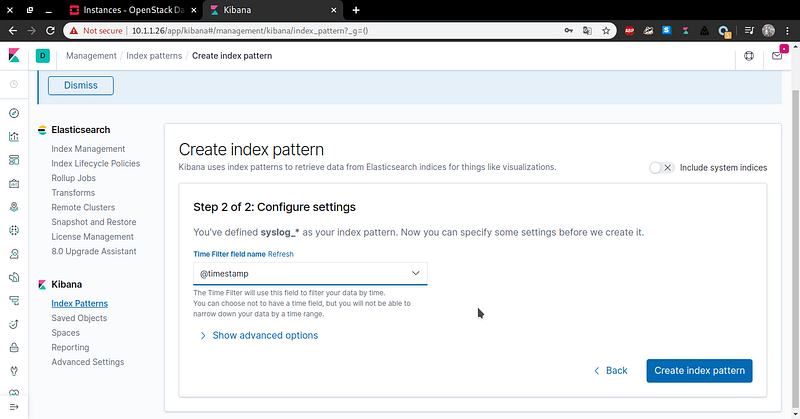Screen dimensions: 800x419
Task: Open APM icon in Kibana side nav
Action: pos(14,301)
